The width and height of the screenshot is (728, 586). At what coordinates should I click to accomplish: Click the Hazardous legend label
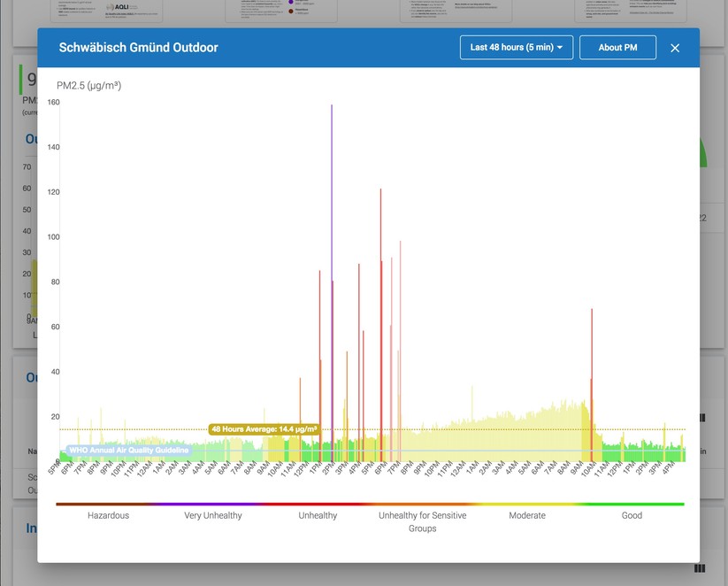point(108,515)
